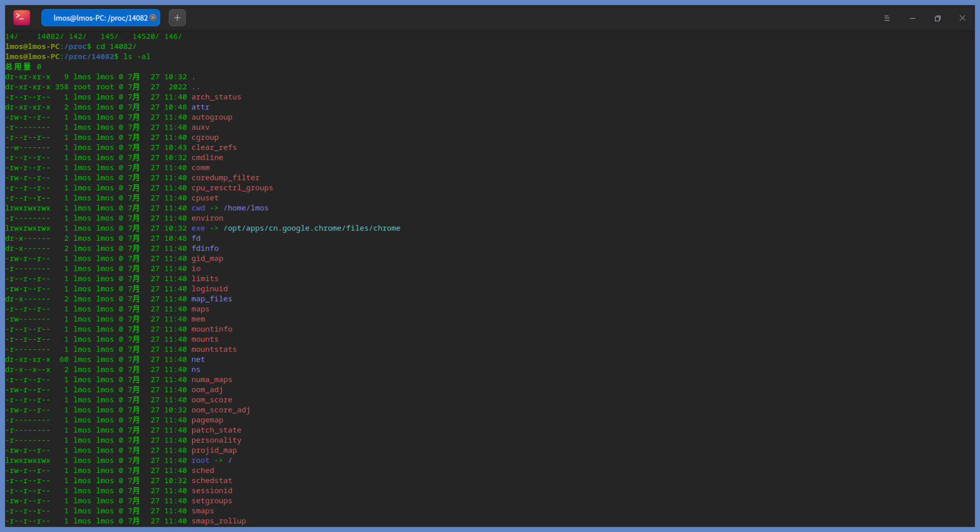Close the lmos@lmos-PC tab
The width and height of the screenshot is (980, 532).
(153, 17)
